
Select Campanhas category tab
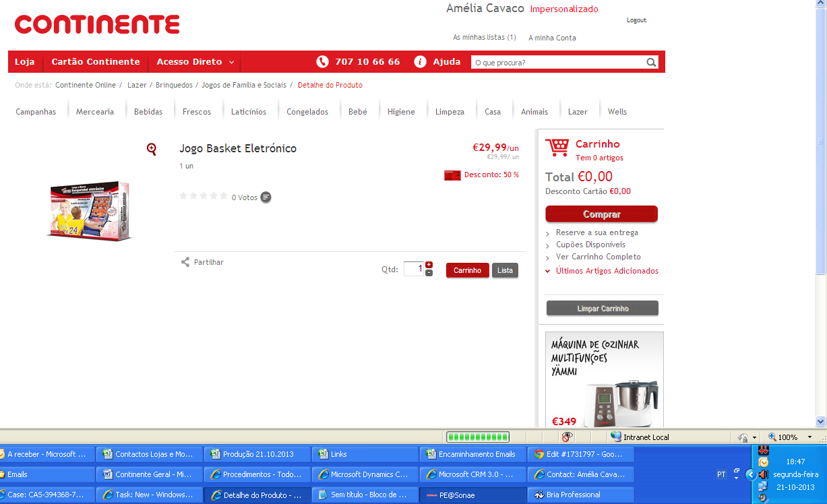[36, 112]
